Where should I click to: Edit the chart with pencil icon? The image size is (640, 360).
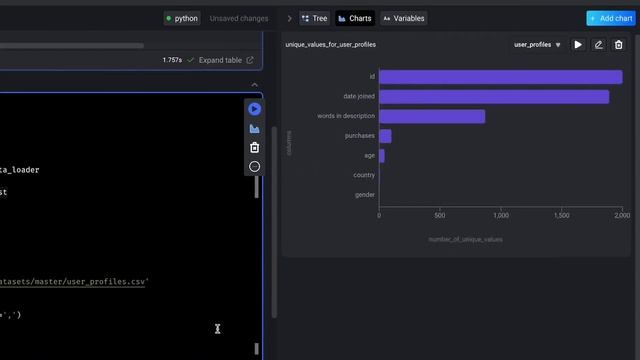click(x=598, y=45)
